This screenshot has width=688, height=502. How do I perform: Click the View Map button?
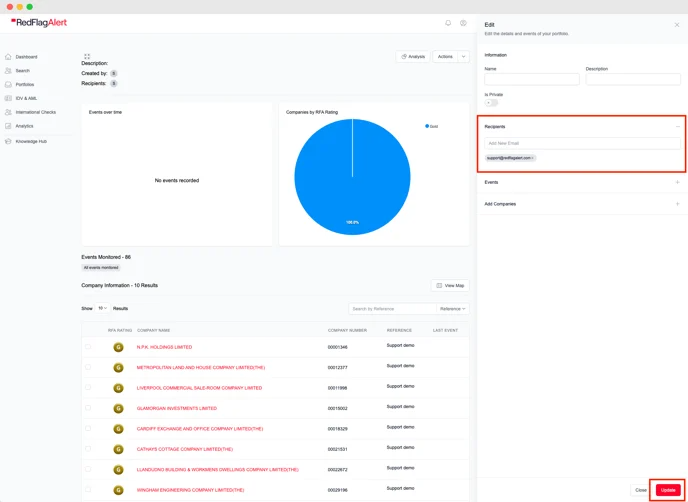click(450, 285)
